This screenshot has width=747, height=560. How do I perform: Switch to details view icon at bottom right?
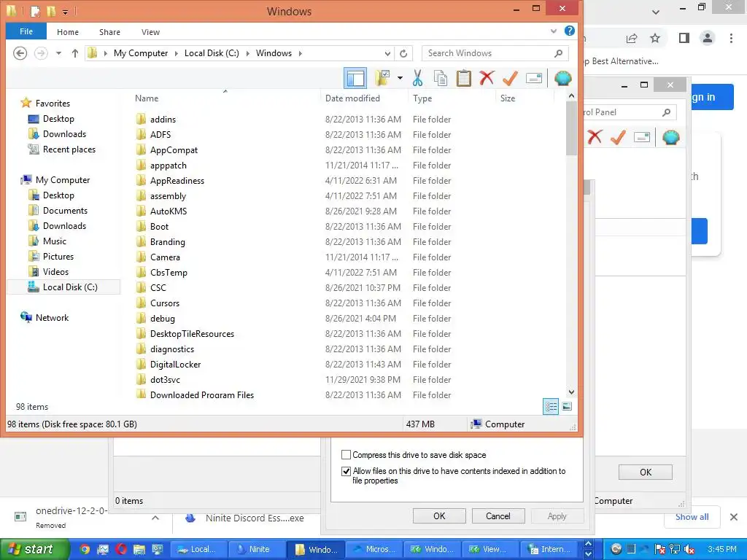(x=551, y=407)
